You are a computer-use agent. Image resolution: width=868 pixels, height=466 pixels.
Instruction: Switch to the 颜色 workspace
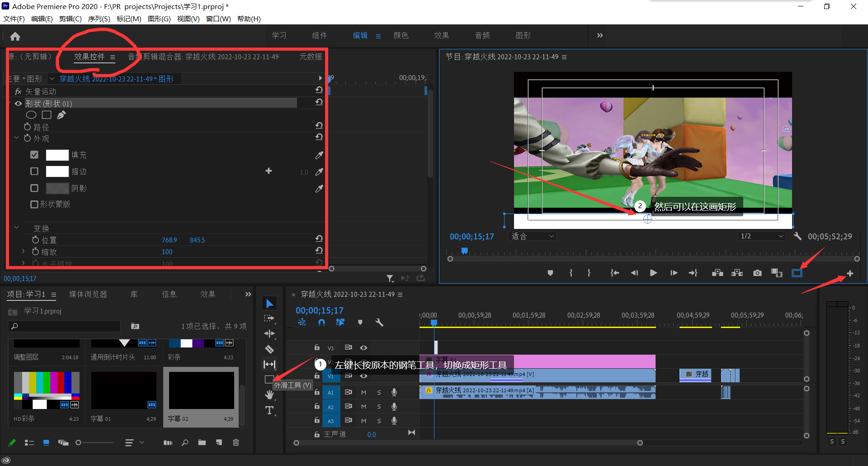(x=401, y=35)
